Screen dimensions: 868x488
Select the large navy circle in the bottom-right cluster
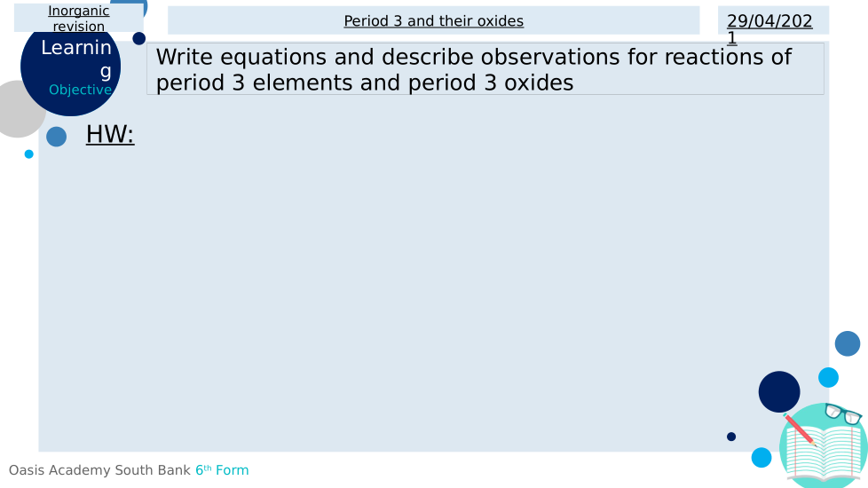point(779,391)
